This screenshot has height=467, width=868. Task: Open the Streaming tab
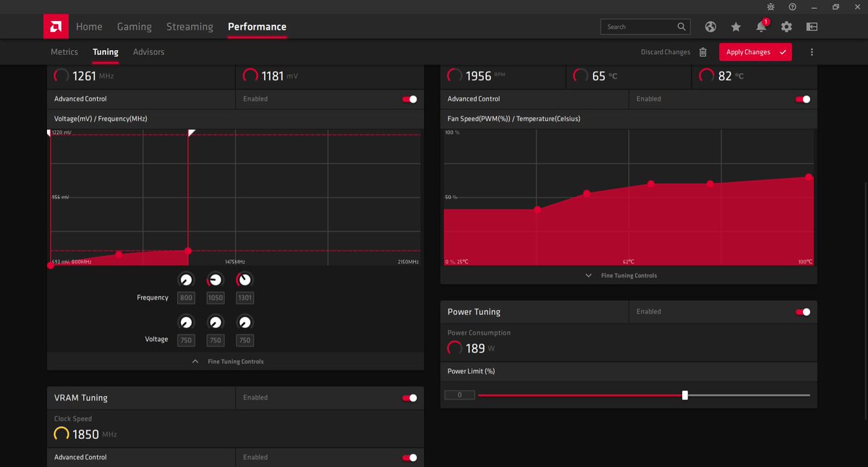pyautogui.click(x=190, y=27)
